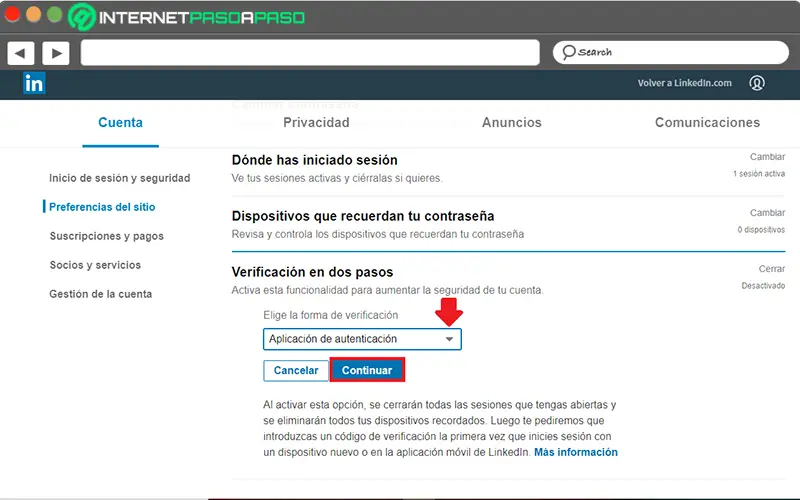Switch to the Anuncios tab
Viewport: 800px width, 500px height.
512,122
